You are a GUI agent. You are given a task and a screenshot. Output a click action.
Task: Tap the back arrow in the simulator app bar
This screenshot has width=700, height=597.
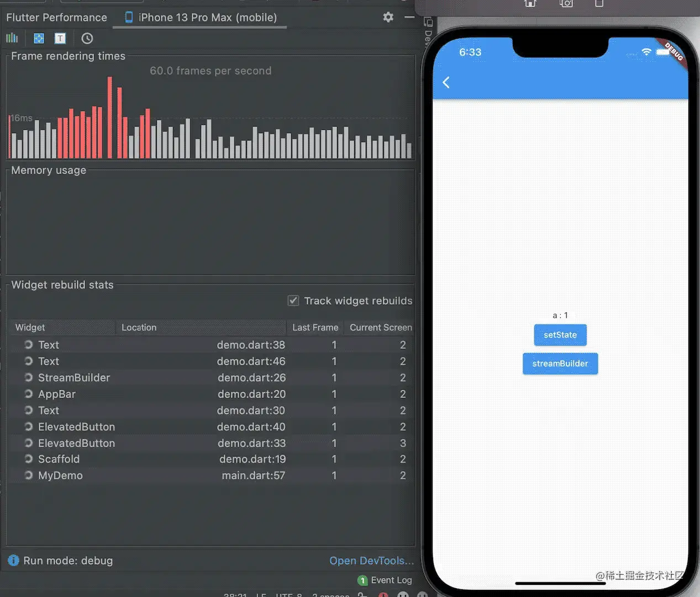pyautogui.click(x=446, y=83)
